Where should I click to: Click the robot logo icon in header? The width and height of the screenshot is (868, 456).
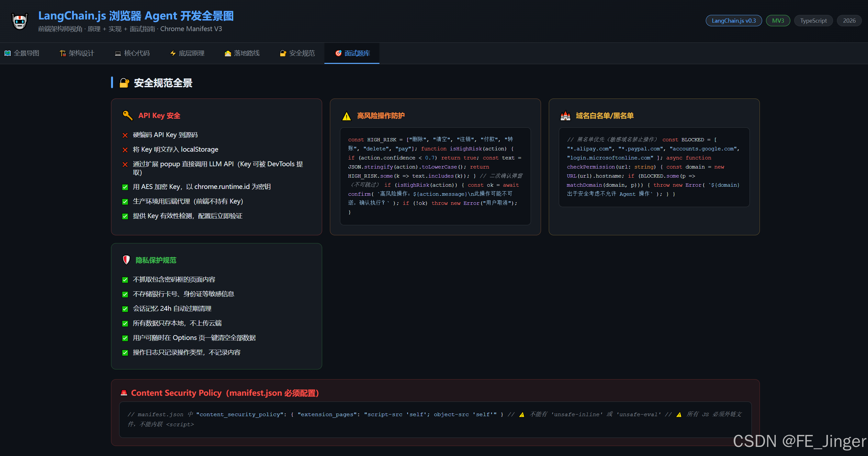click(x=19, y=21)
